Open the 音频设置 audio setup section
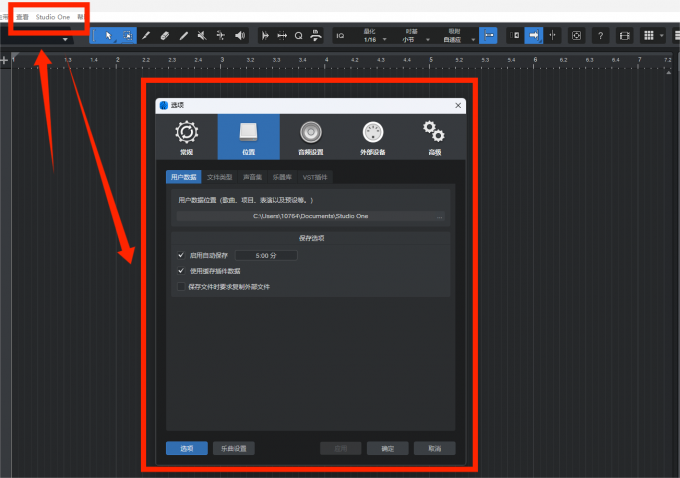The image size is (680, 478). point(310,138)
